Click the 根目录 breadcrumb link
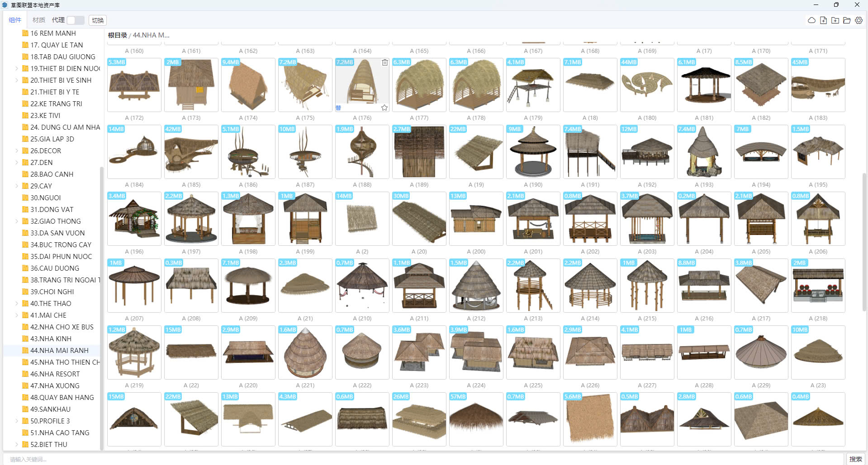 [x=117, y=35]
